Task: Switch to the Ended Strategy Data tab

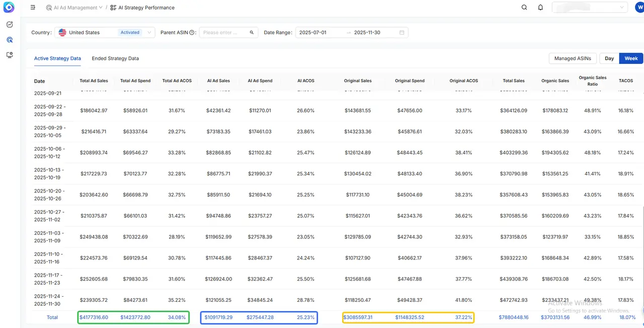Action: pos(115,58)
